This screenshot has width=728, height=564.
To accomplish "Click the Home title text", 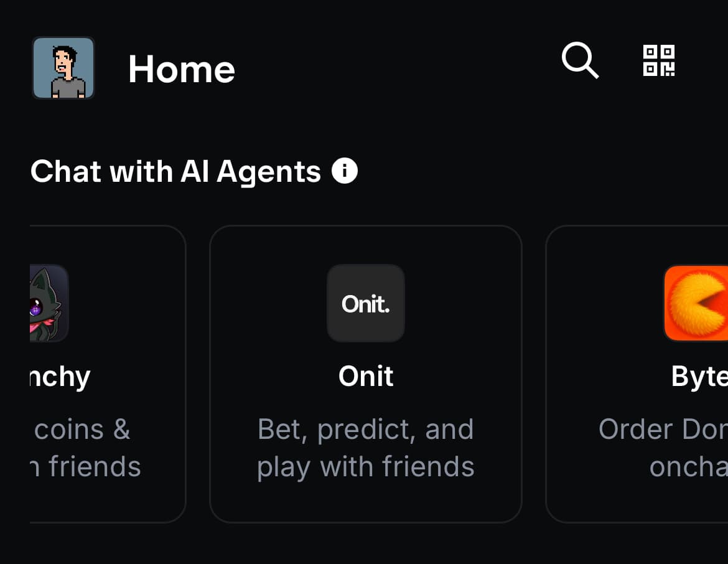I will (182, 69).
